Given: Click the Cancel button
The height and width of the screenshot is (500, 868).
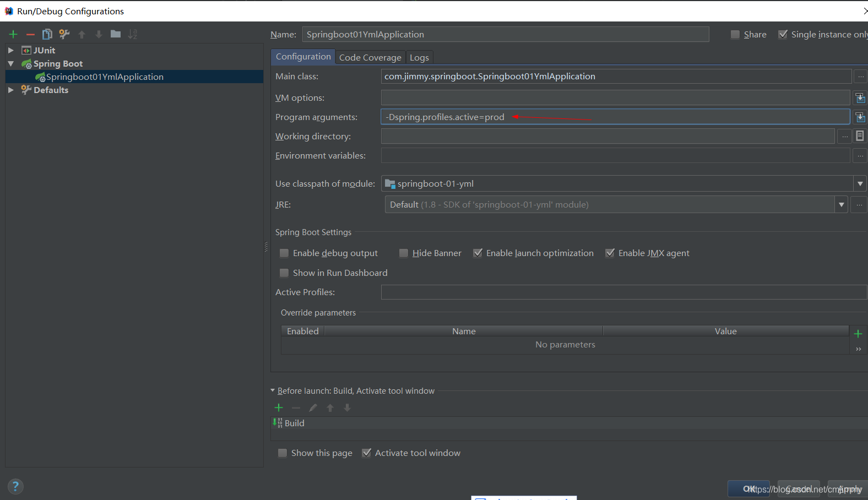Looking at the screenshot, I should click(x=799, y=489).
